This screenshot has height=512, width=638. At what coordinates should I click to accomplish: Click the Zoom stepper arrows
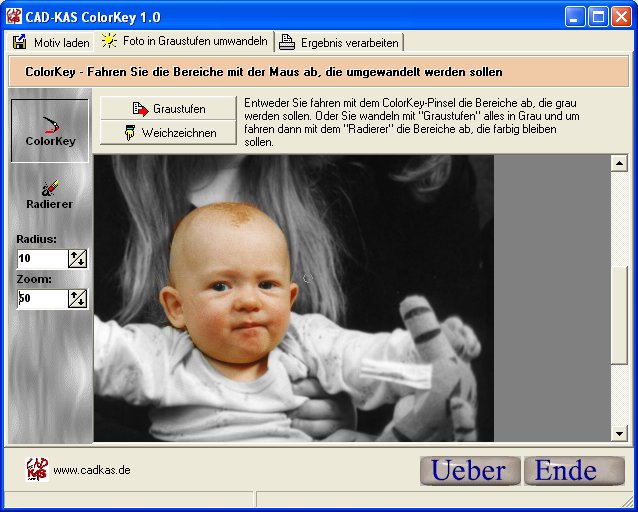point(77,298)
